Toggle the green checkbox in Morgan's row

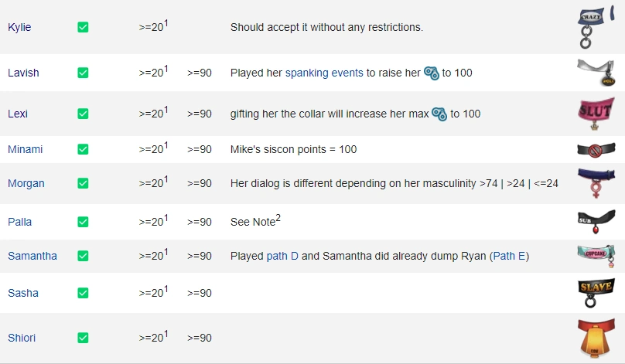pos(83,183)
